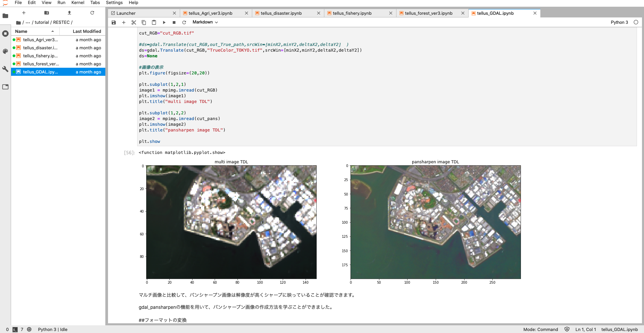Click Ln 1, Col 1 status indicator

tap(586, 329)
